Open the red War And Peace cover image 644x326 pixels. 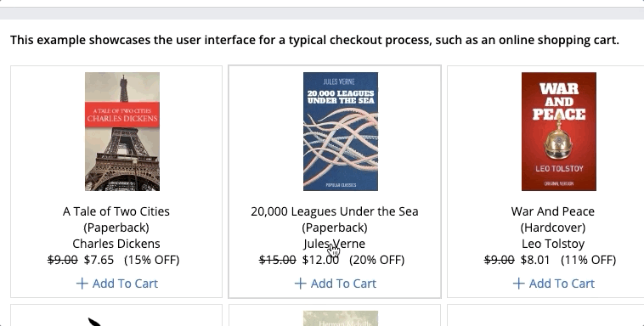click(558, 132)
